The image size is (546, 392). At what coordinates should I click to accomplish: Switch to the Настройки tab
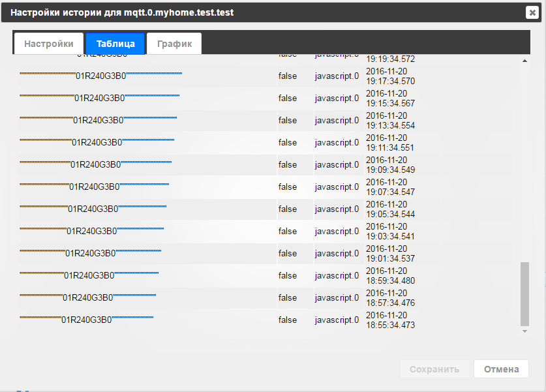coord(49,44)
